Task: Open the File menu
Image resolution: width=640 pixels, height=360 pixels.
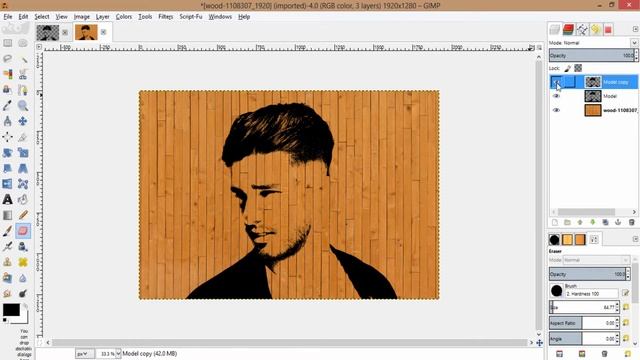Action: [x=8, y=17]
